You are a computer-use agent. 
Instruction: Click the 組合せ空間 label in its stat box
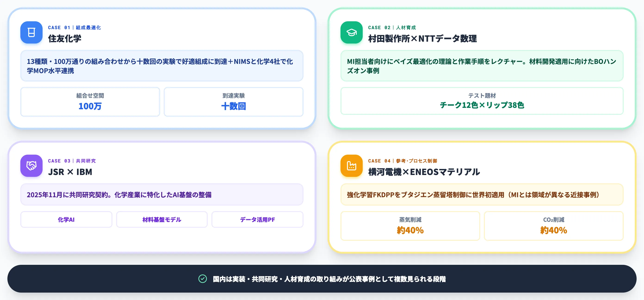tap(90, 96)
